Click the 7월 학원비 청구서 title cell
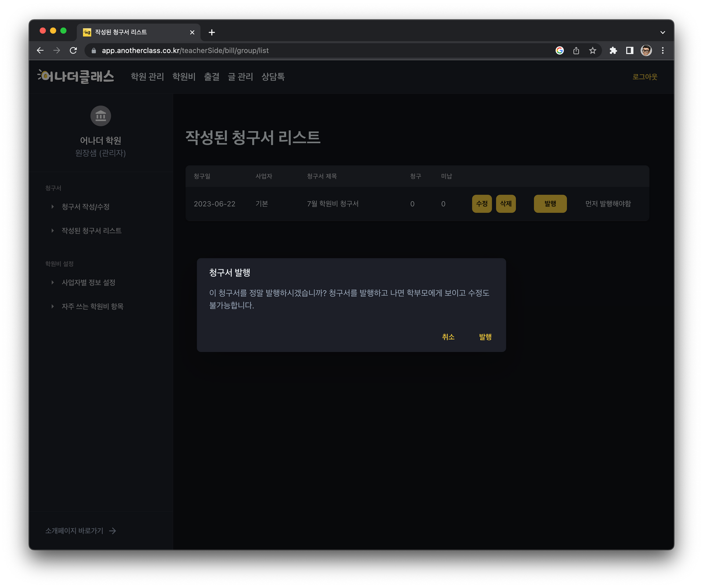Screen dimensions: 703x588 [333, 204]
